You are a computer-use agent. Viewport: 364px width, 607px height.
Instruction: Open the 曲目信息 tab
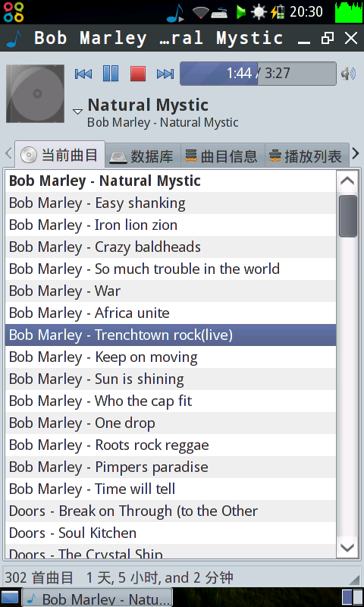click(x=222, y=156)
